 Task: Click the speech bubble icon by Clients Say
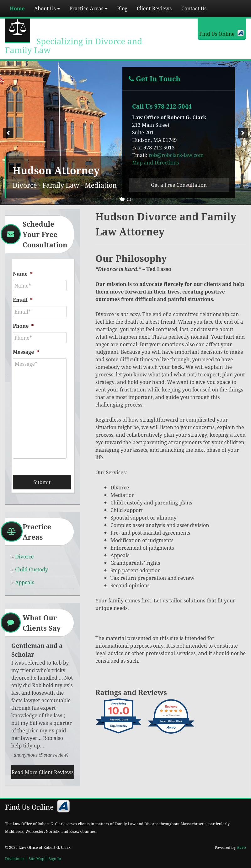click(x=11, y=623)
